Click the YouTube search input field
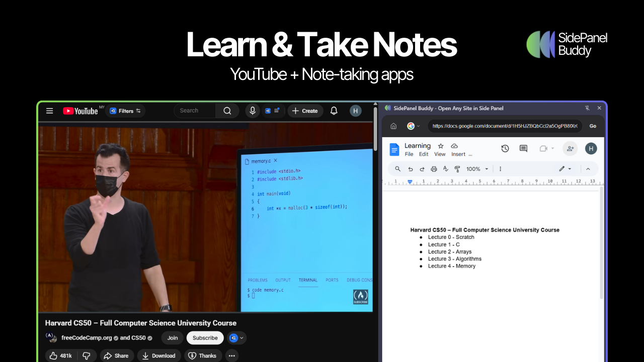Image resolution: width=644 pixels, height=362 pixels. coord(194,111)
